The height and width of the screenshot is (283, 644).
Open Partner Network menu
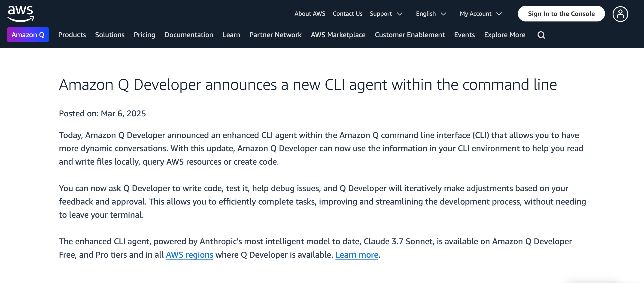(275, 35)
